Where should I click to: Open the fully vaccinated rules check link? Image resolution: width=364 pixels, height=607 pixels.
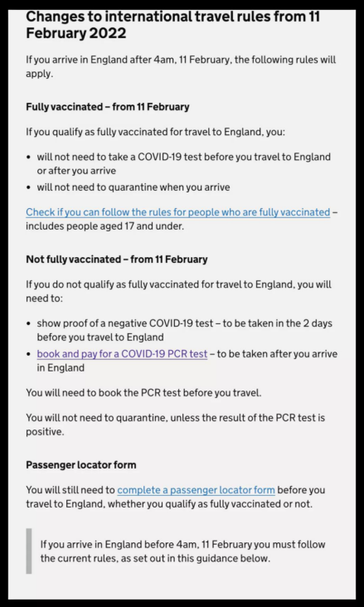177,212
